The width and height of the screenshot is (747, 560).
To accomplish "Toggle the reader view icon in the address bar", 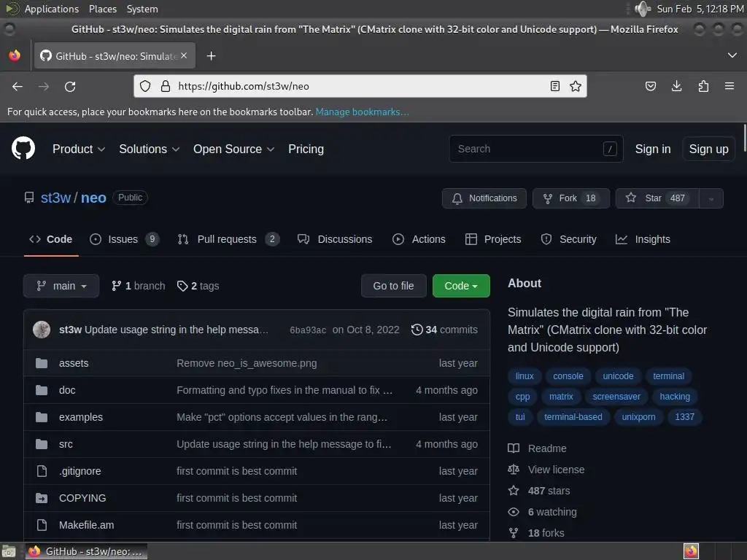I will [555, 86].
